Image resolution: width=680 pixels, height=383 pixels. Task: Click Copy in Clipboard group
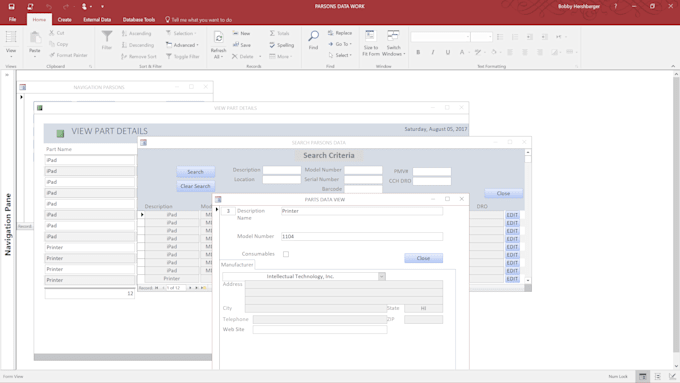pos(59,44)
